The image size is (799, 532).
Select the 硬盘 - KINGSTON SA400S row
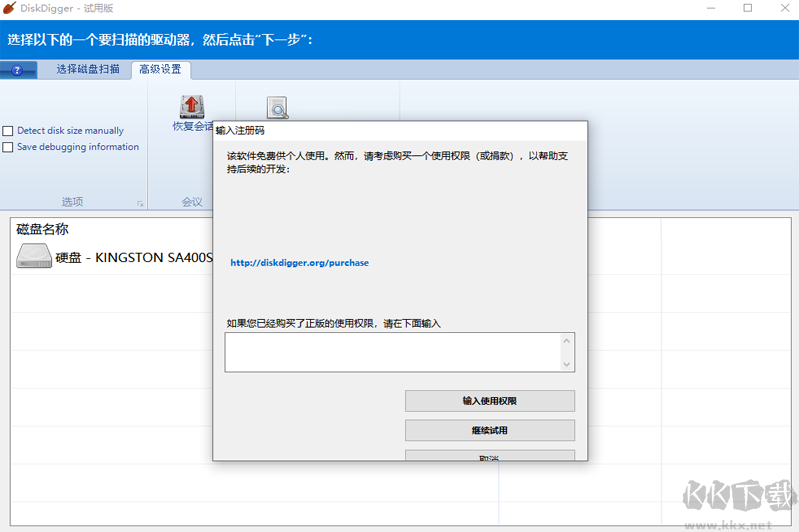(x=112, y=257)
